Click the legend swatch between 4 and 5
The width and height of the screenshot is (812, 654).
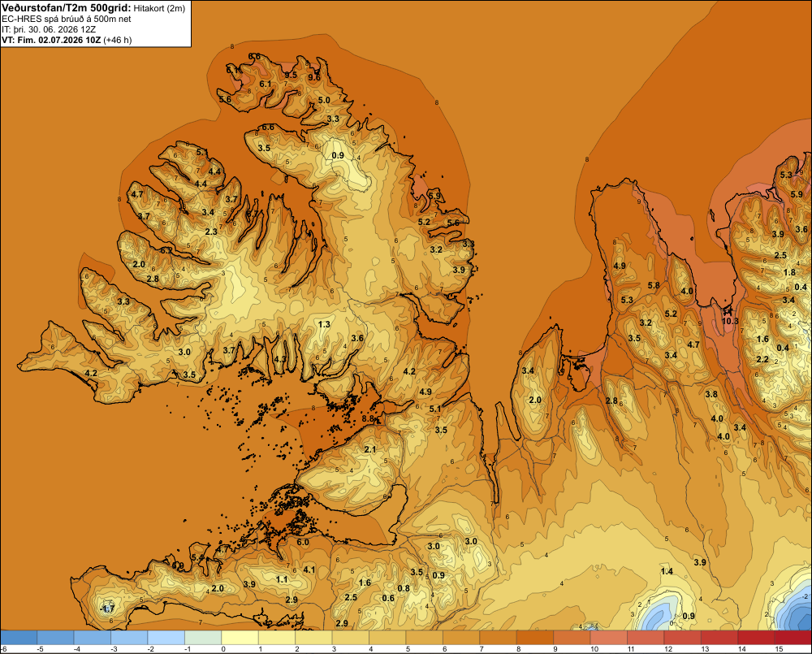(x=388, y=638)
